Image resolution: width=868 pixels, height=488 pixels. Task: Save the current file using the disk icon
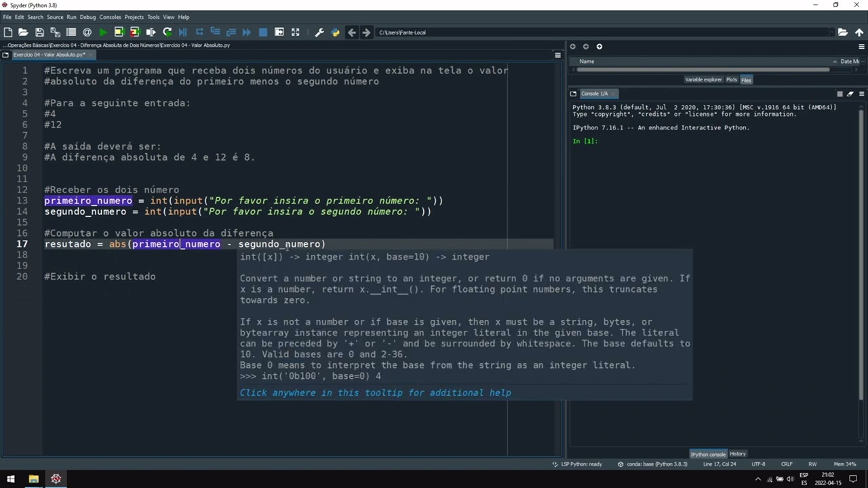[39, 32]
